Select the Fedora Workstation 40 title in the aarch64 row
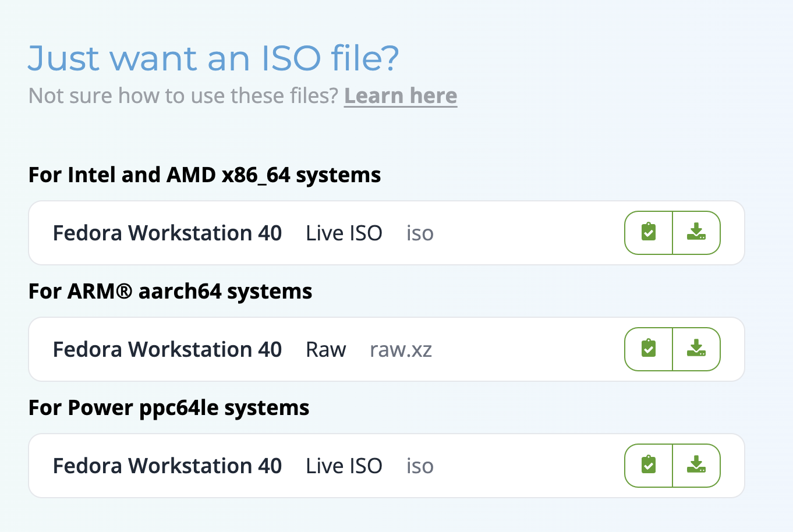The image size is (793, 532). [x=167, y=349]
